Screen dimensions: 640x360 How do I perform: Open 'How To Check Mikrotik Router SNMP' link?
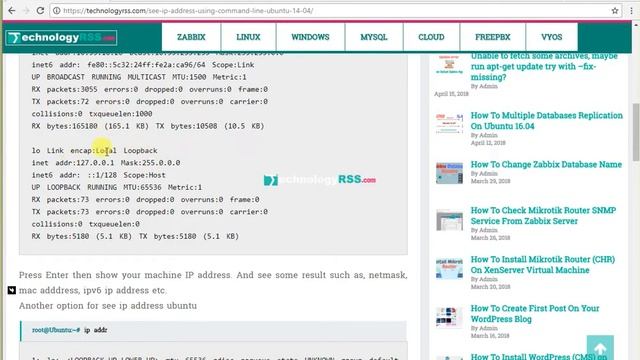543,216
